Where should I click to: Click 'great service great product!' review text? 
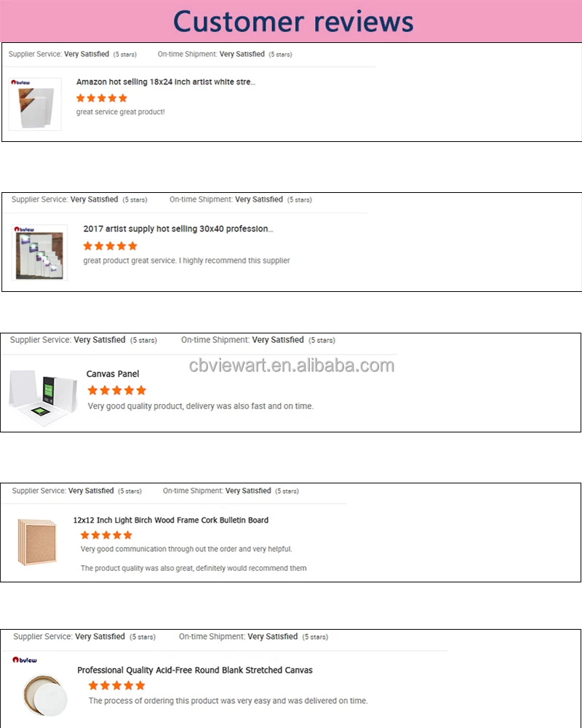(x=121, y=112)
